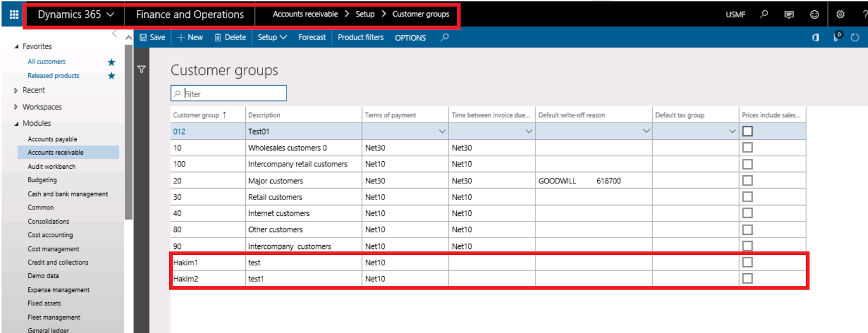
Task: Open Terms of payment dropdown for 012
Action: (x=442, y=131)
